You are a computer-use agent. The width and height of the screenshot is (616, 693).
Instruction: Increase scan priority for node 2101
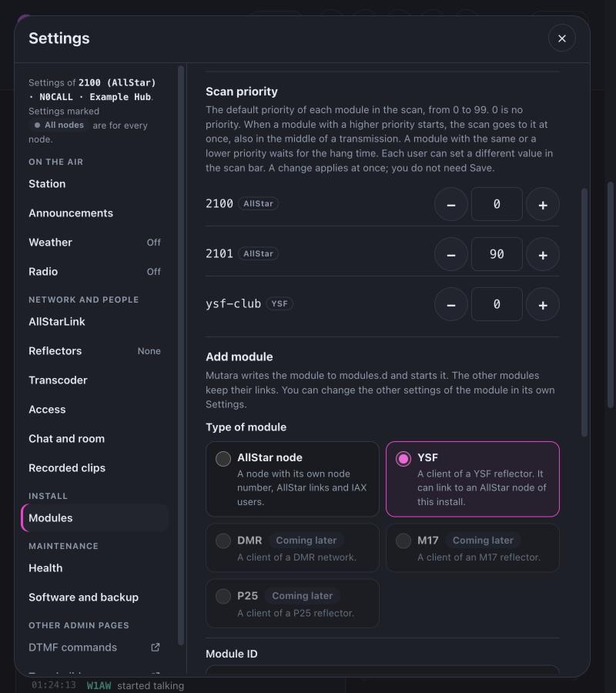[x=543, y=254]
